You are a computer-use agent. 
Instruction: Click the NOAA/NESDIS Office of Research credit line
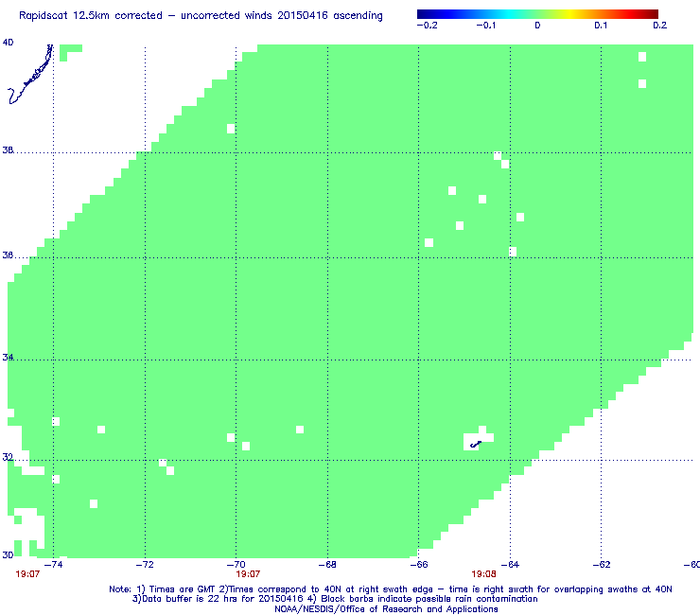coord(386,609)
